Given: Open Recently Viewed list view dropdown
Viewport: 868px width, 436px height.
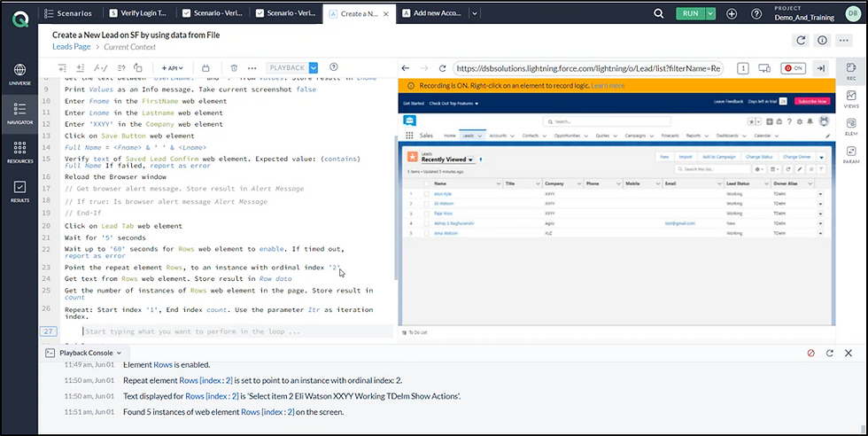Looking at the screenshot, I should pyautogui.click(x=471, y=160).
